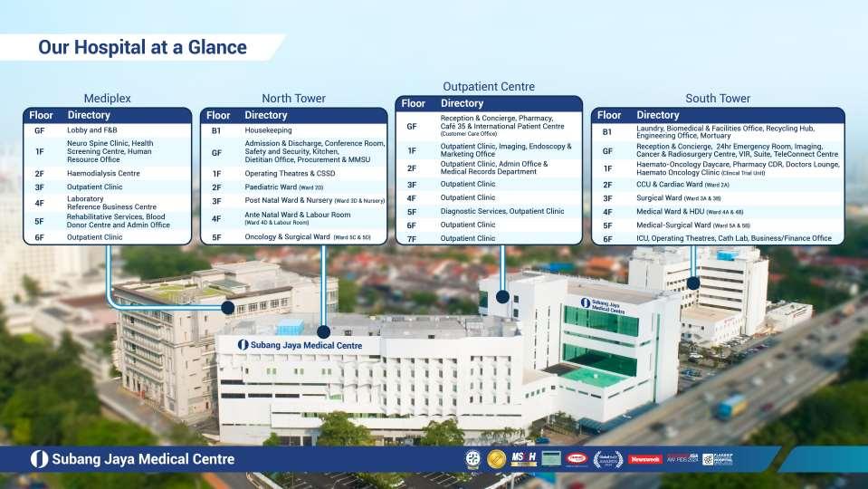
Task: Click 'Haemodialysis Centre' in Mediplex 2F
Action: [103, 173]
